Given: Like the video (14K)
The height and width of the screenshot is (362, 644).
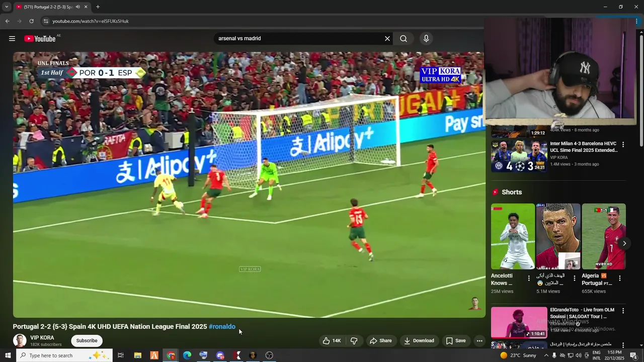Looking at the screenshot, I should click(x=332, y=341).
